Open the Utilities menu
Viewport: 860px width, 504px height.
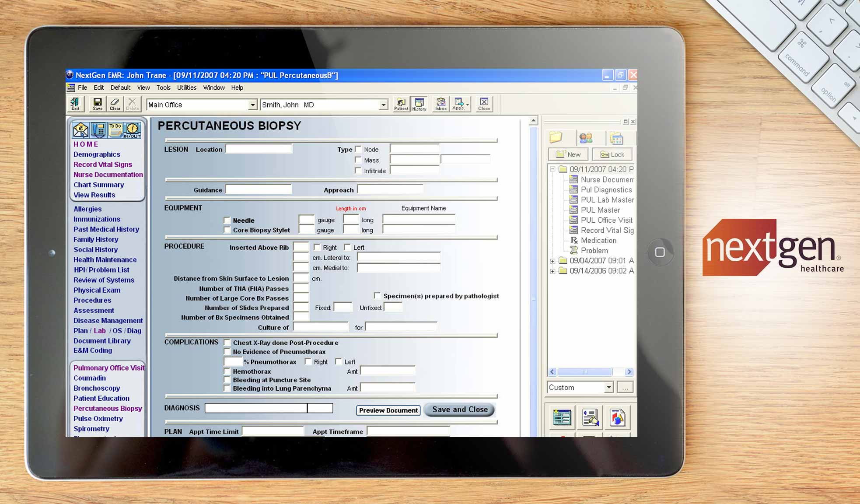click(x=186, y=87)
